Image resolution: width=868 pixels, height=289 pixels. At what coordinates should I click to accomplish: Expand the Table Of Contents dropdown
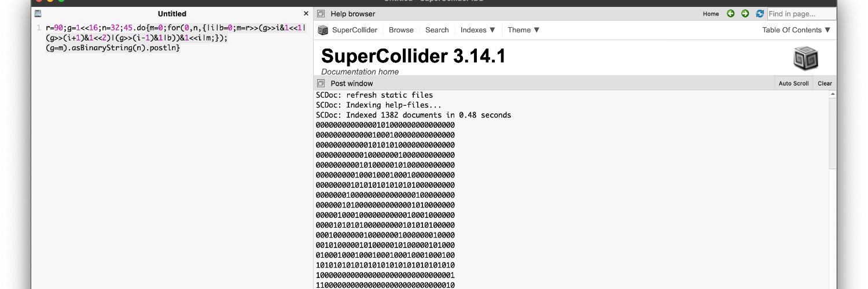click(796, 30)
